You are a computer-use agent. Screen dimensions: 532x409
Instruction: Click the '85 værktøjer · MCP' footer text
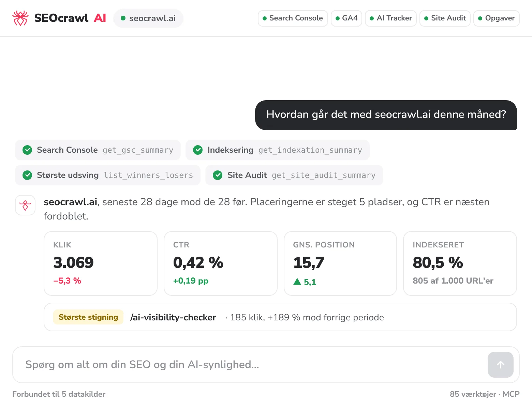pos(485,394)
